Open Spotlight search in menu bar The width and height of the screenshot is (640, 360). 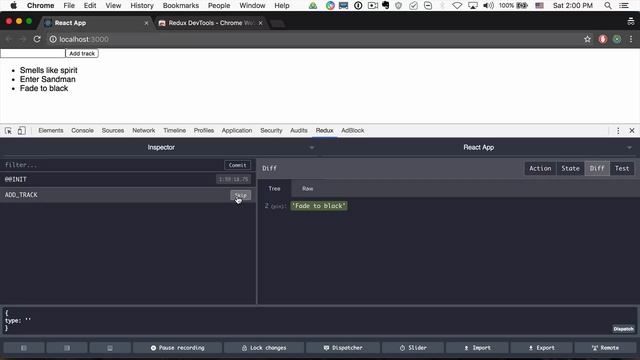608,5
